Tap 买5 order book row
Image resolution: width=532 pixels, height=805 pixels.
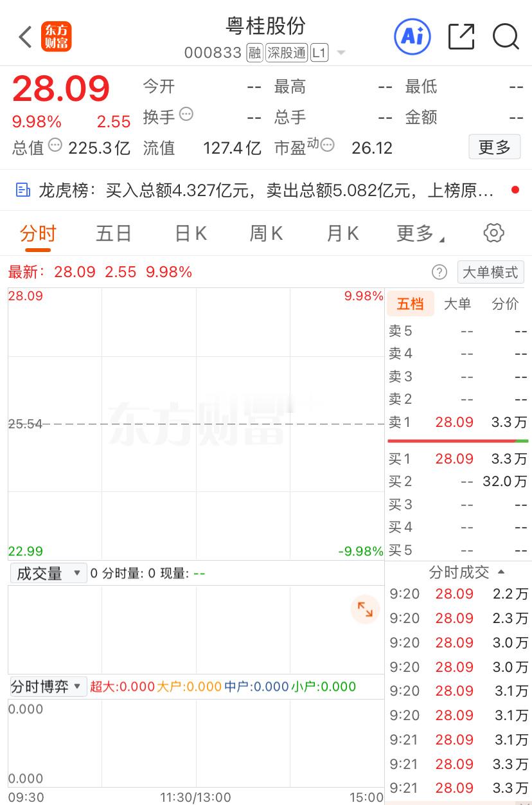click(x=457, y=550)
